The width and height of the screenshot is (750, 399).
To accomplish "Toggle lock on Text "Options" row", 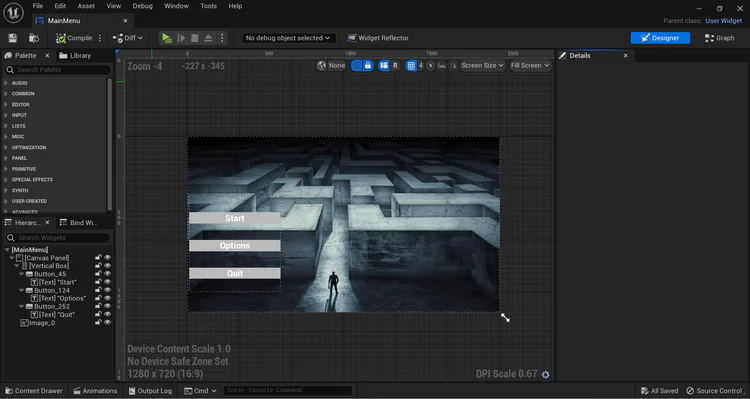I will click(98, 299).
